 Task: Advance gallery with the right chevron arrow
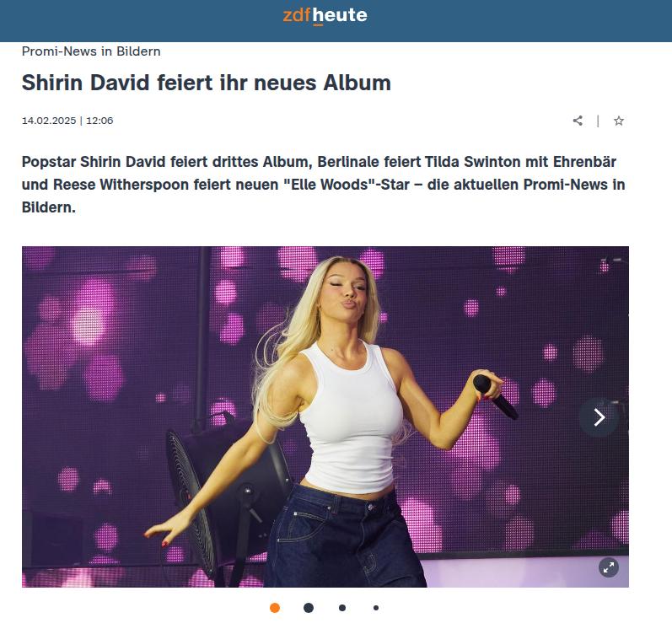[599, 417]
